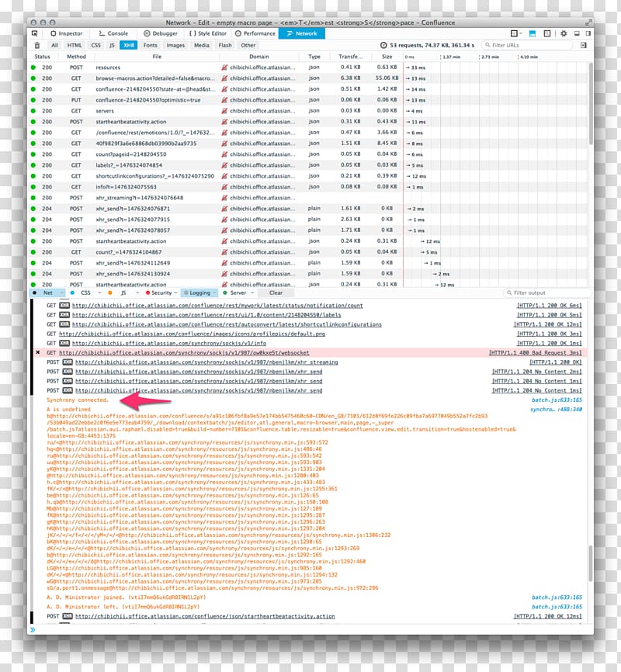Click the Debugger tab pause icon
Screen dimensions: 621x672
[147, 33]
